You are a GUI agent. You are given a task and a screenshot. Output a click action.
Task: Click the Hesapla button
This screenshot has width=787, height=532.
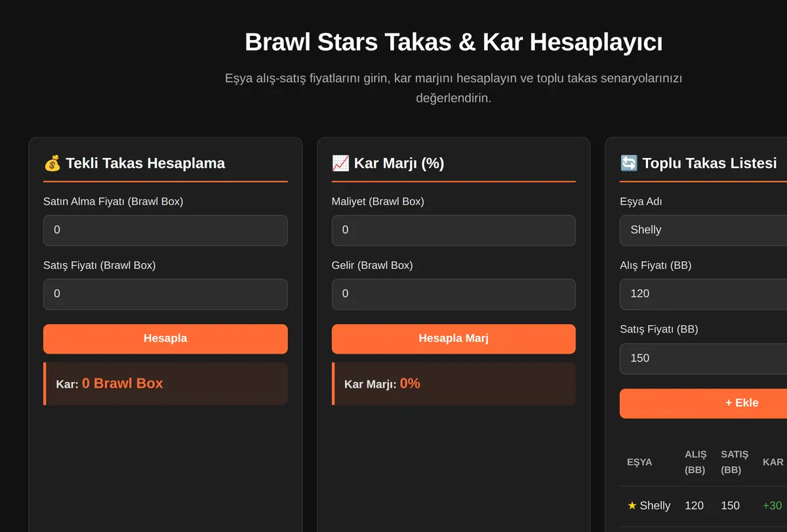(x=165, y=338)
